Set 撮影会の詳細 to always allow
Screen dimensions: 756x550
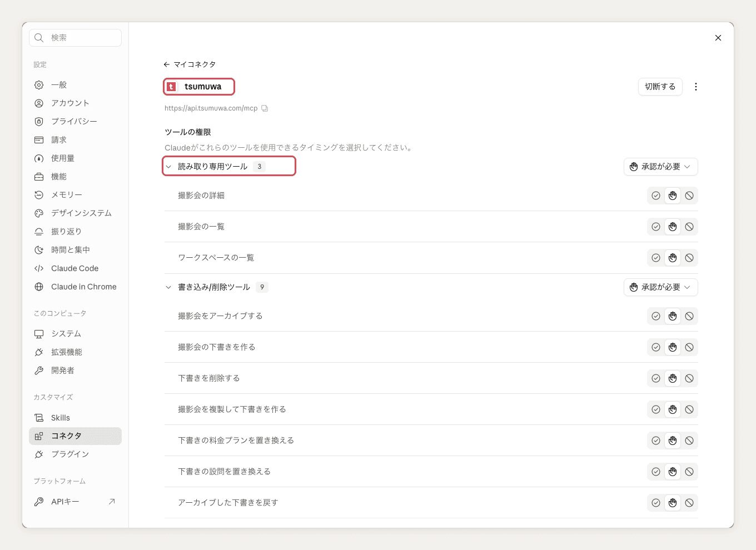(656, 196)
